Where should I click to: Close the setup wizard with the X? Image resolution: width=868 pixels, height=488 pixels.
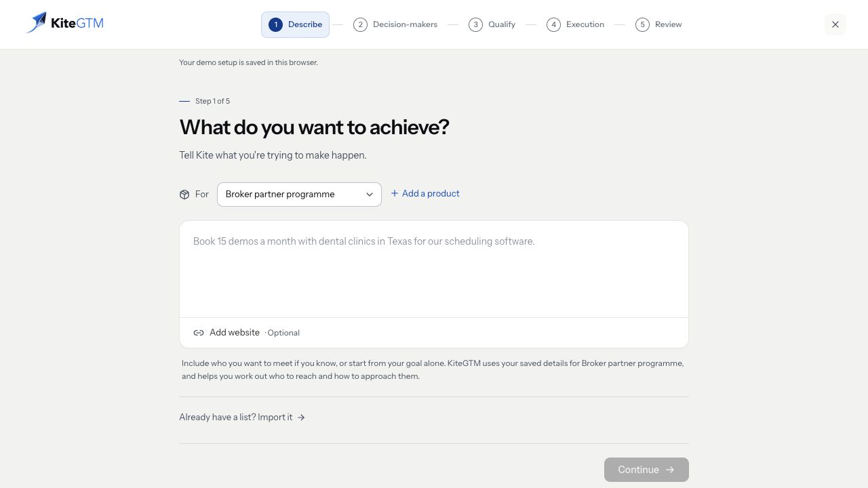click(x=835, y=24)
